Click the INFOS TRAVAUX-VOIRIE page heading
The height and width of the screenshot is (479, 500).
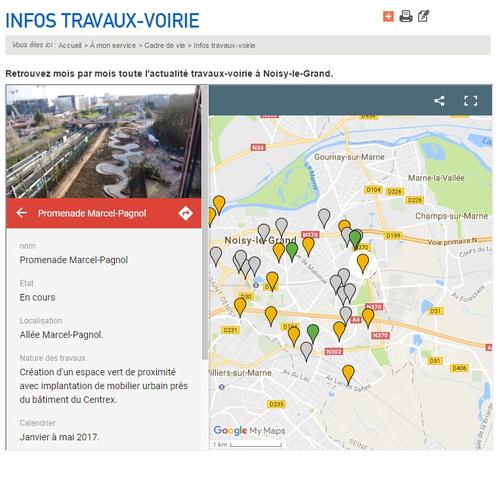click(x=102, y=20)
